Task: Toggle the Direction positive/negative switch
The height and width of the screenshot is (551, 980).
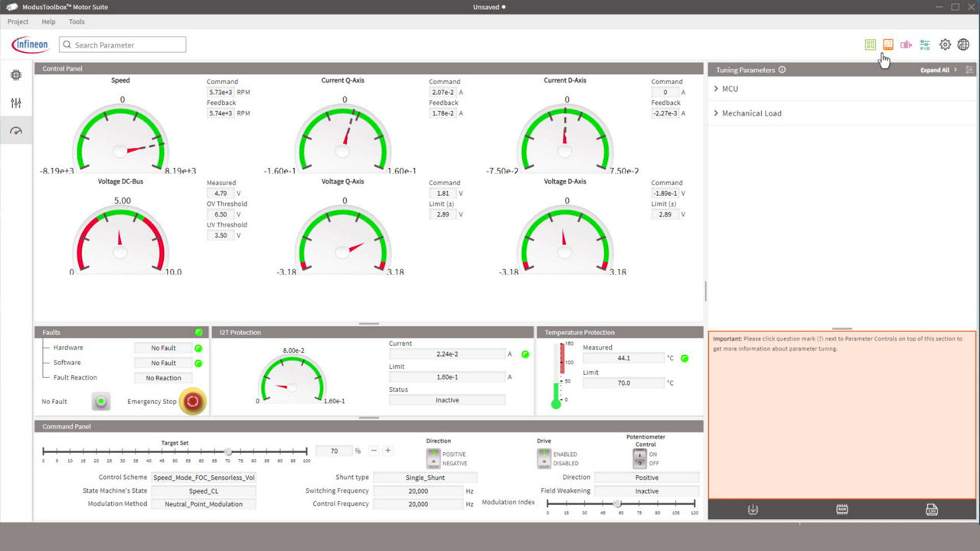Action: [433, 458]
